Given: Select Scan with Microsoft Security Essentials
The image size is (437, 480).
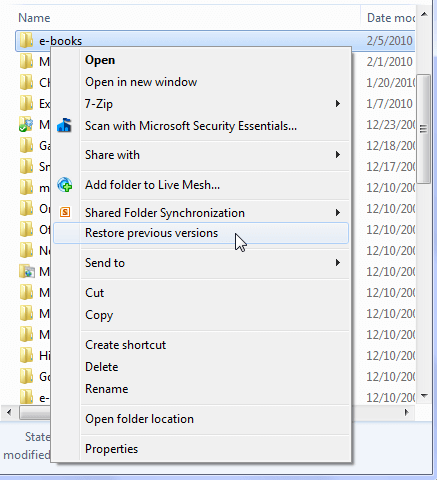Looking at the screenshot, I should tap(201, 126).
